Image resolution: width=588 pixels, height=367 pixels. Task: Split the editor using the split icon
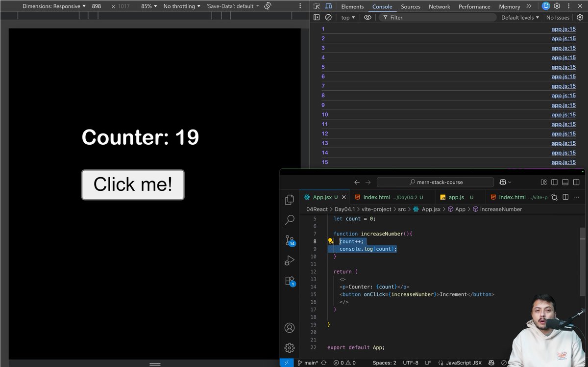(565, 197)
